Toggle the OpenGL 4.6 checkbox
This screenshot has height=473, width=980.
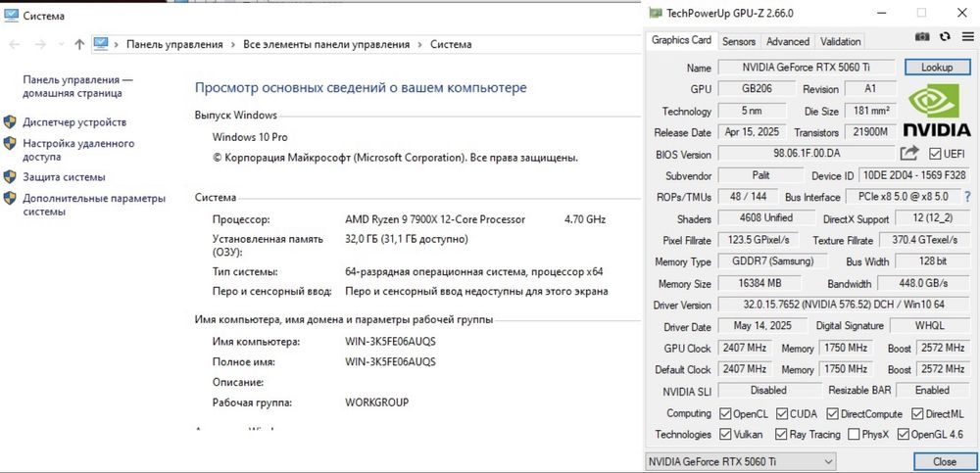click(904, 434)
